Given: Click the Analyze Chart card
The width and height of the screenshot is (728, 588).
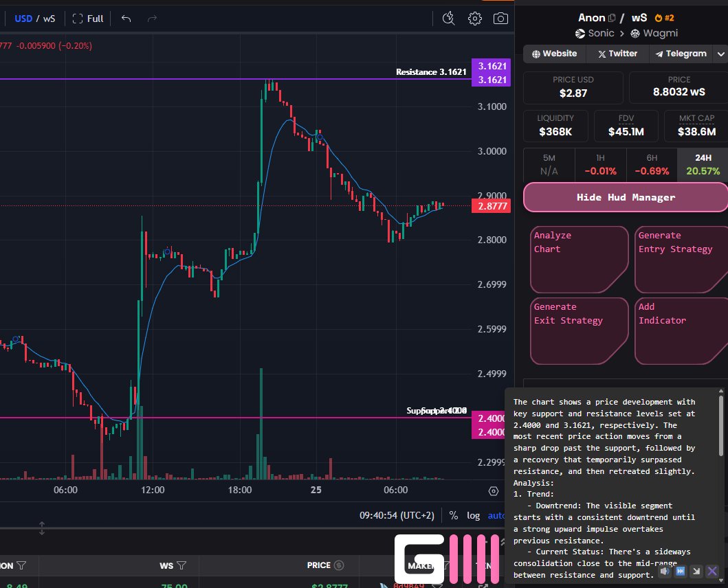Looking at the screenshot, I should pos(579,260).
